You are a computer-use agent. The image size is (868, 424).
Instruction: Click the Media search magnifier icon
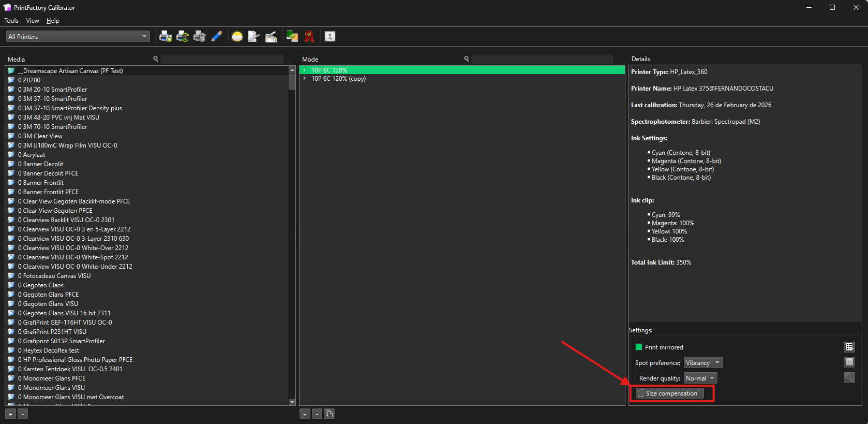tap(156, 59)
